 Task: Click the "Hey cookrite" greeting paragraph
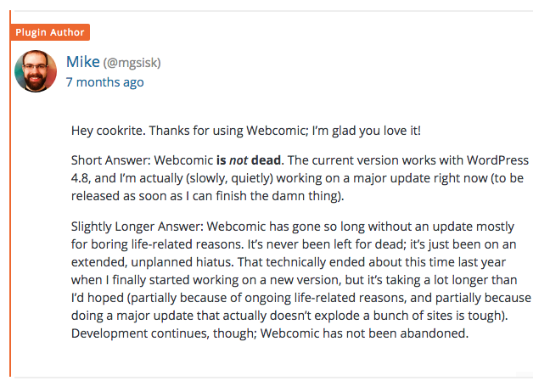(245, 131)
